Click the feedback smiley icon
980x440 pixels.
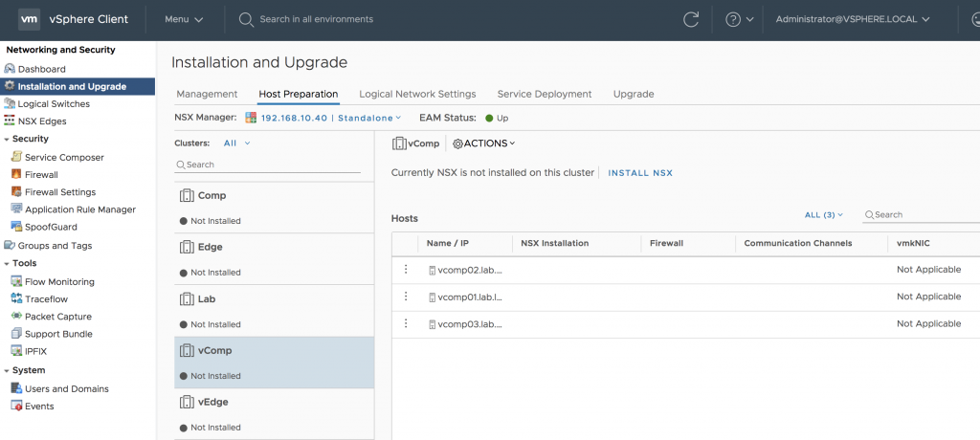point(975,19)
